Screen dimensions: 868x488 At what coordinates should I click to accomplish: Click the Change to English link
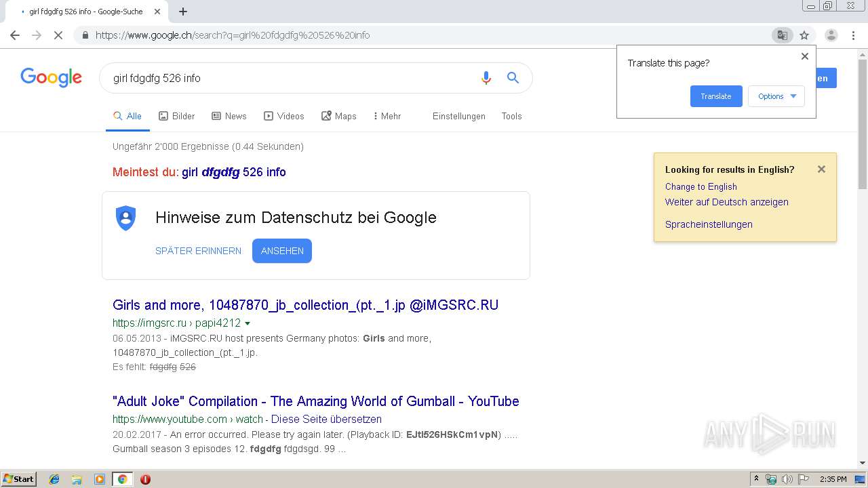pos(701,186)
